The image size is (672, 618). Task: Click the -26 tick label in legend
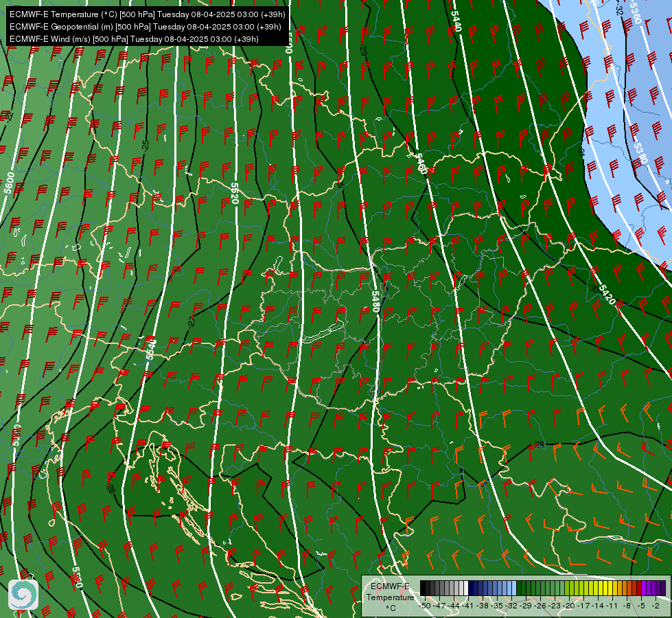[x=540, y=606]
